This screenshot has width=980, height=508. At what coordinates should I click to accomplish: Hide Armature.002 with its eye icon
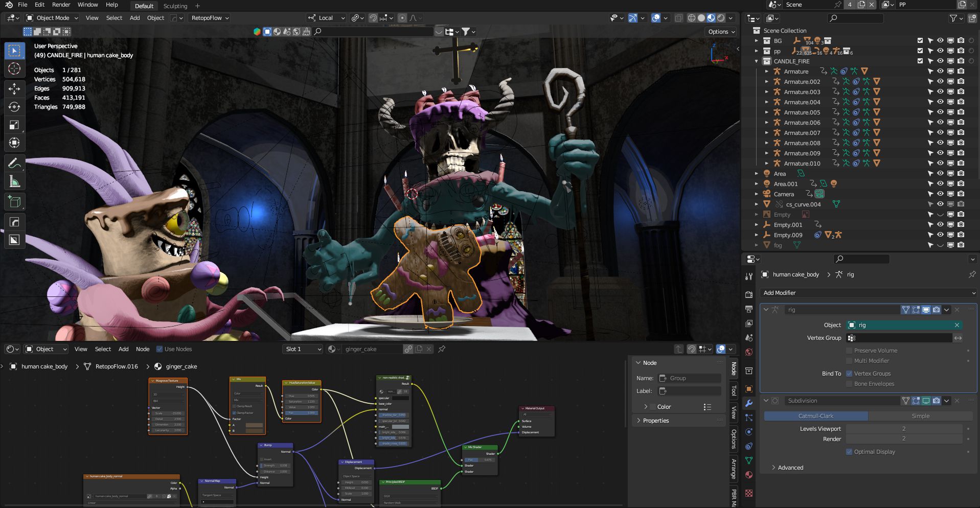940,82
